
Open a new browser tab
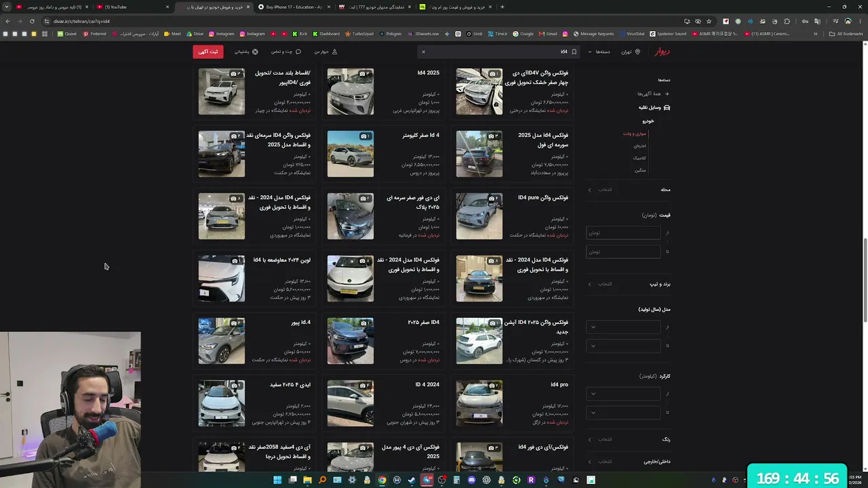(x=502, y=7)
